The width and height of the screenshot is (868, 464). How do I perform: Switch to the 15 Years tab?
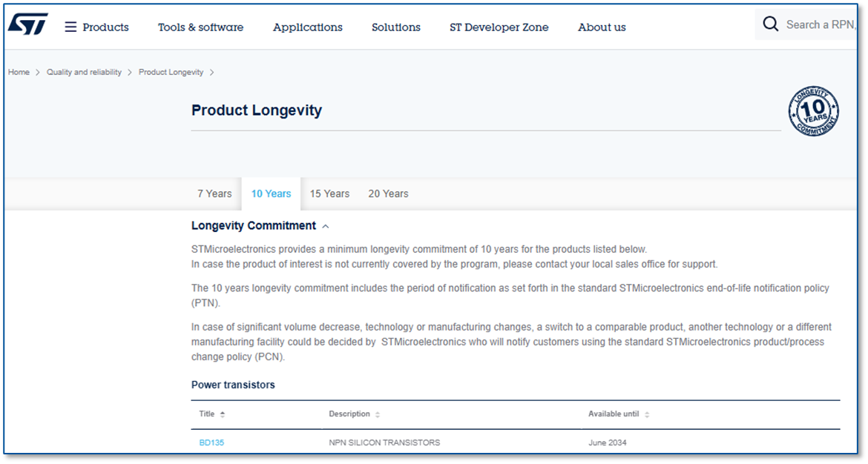click(x=329, y=193)
